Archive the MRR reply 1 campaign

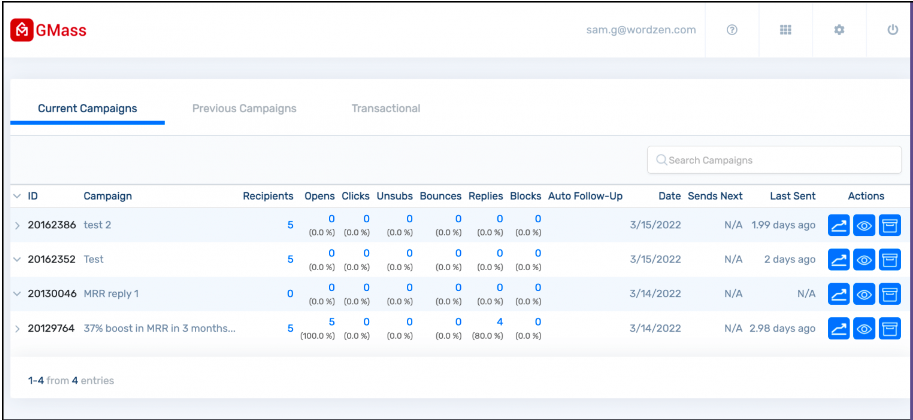(890, 294)
